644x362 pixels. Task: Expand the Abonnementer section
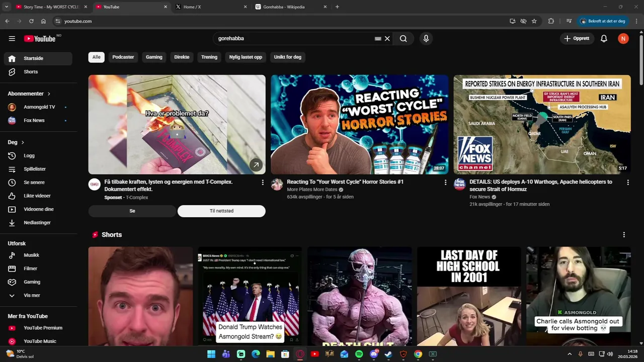pyautogui.click(x=29, y=94)
